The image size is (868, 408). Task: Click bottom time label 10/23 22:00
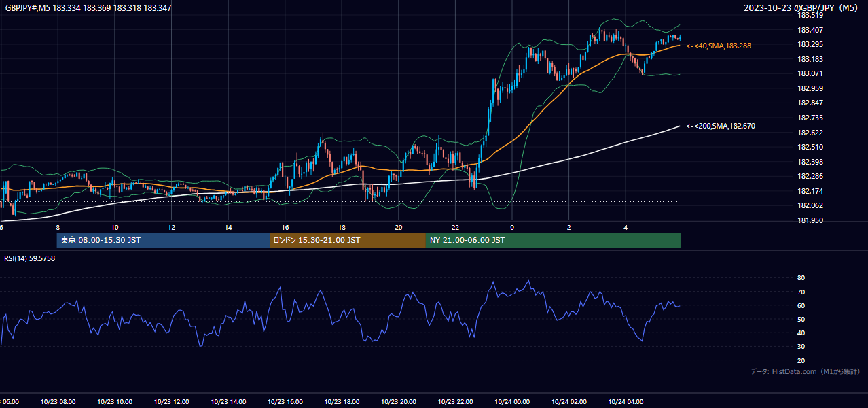pos(455,401)
